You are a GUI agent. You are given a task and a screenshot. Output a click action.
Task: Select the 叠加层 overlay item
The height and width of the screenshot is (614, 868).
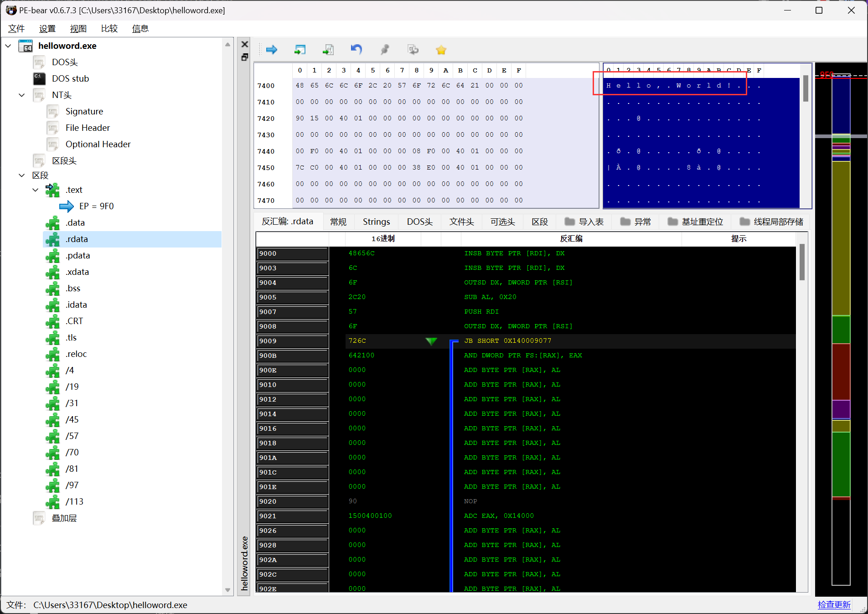click(x=64, y=518)
